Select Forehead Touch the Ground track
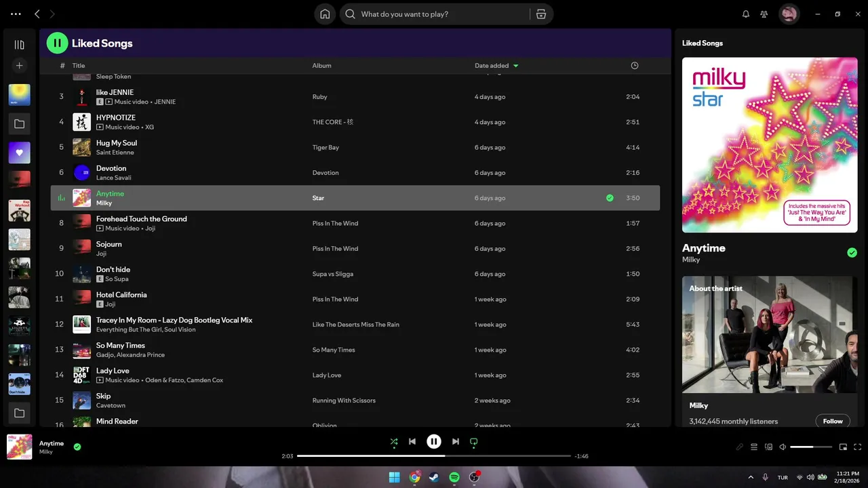The height and width of the screenshot is (488, 868). tap(355, 223)
